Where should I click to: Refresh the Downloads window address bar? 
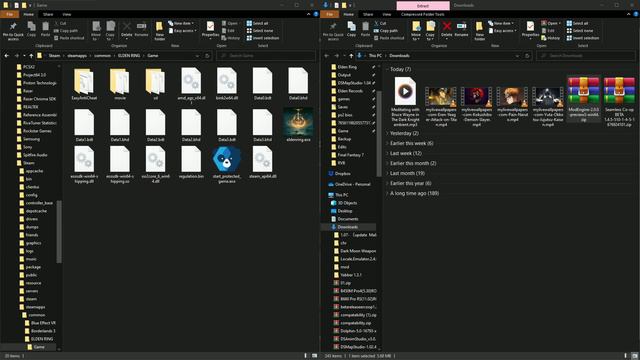click(x=527, y=56)
